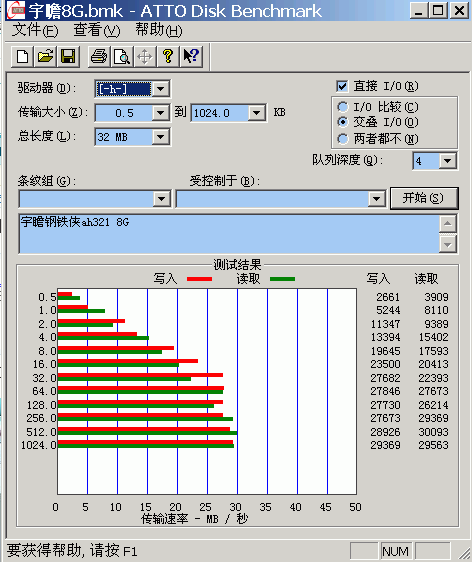The image size is (472, 562).
Task: Select the 交叠 I/O radio option
Action: (343, 122)
